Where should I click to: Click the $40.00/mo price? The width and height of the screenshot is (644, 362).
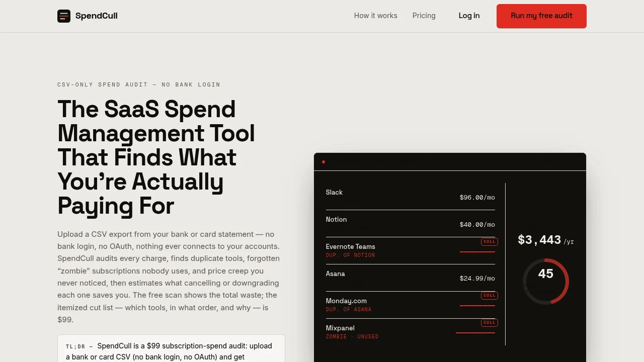477,225
